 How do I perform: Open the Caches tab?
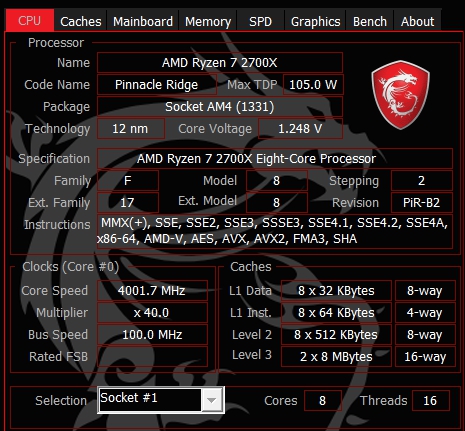tap(81, 21)
